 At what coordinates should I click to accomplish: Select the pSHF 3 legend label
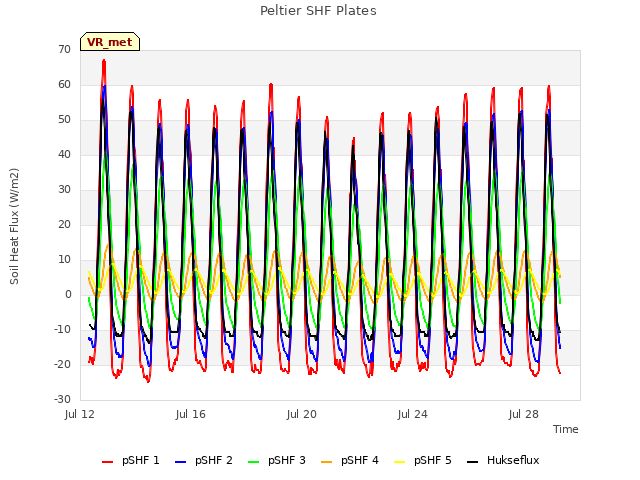point(287,460)
